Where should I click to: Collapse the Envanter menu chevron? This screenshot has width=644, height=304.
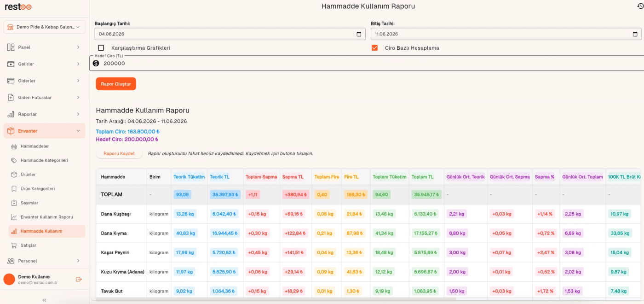click(x=78, y=131)
